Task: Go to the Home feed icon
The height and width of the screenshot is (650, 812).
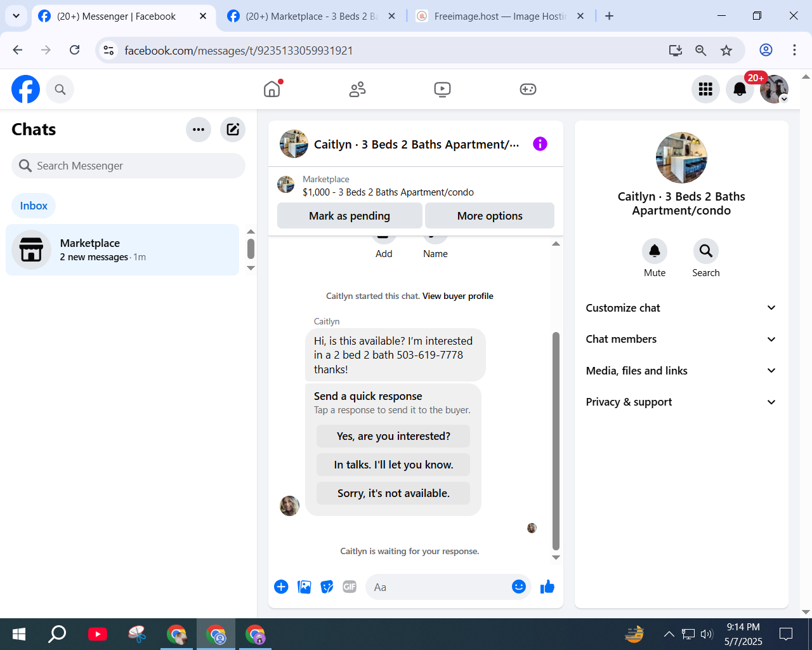Action: point(272,89)
